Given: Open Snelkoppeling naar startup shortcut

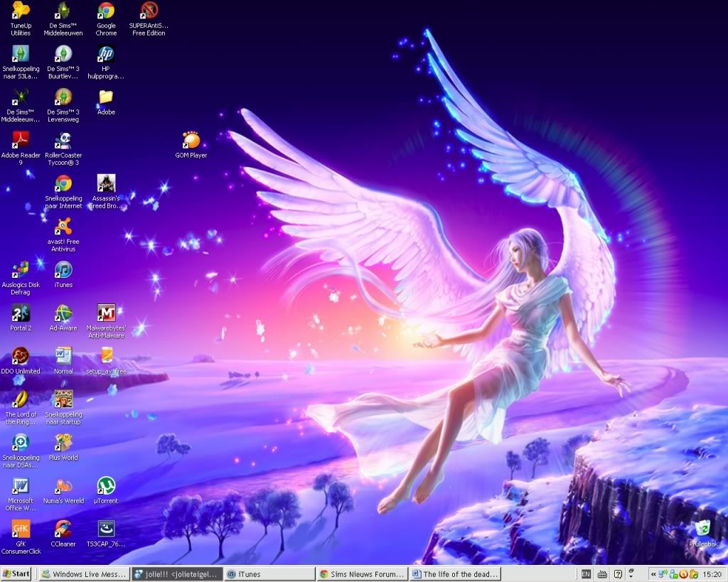Looking at the screenshot, I should coord(63,407).
